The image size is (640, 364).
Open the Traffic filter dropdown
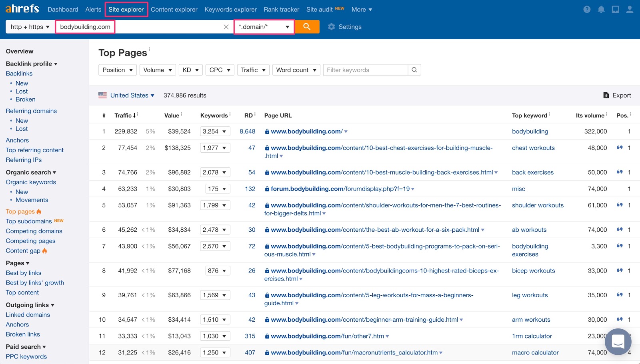[253, 70]
